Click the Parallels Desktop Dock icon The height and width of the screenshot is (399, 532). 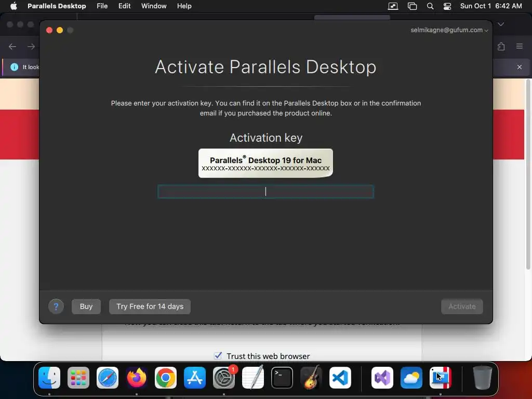(441, 378)
